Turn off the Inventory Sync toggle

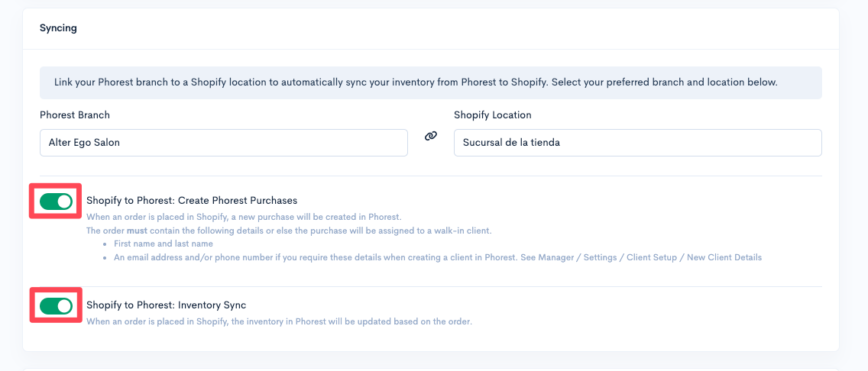[x=57, y=306]
